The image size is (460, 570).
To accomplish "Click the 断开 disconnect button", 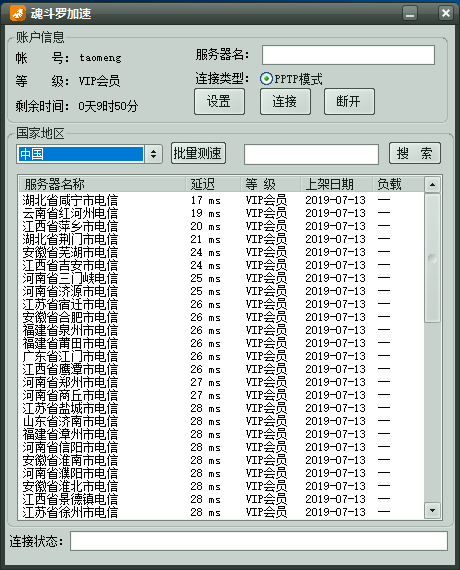I will coord(349,101).
